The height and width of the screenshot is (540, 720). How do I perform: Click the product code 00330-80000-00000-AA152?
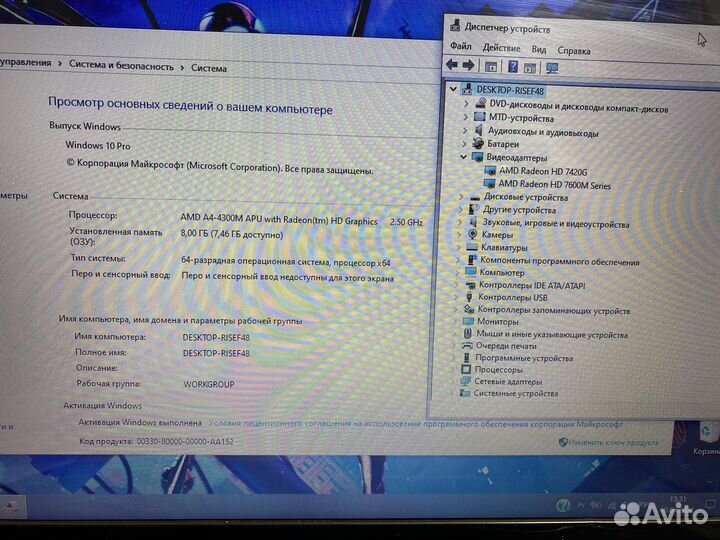click(185, 441)
